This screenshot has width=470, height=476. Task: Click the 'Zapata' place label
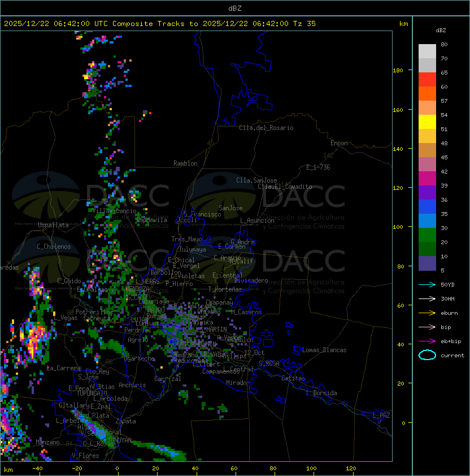pyautogui.click(x=125, y=421)
